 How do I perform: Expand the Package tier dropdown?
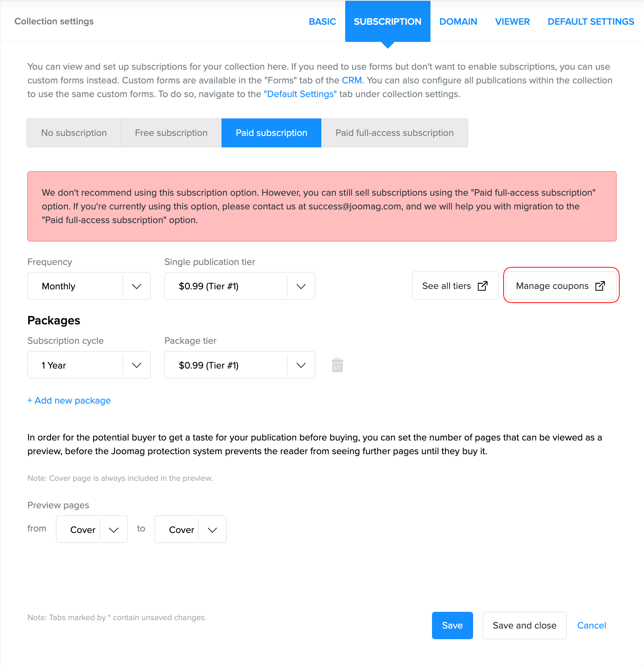pyautogui.click(x=239, y=365)
